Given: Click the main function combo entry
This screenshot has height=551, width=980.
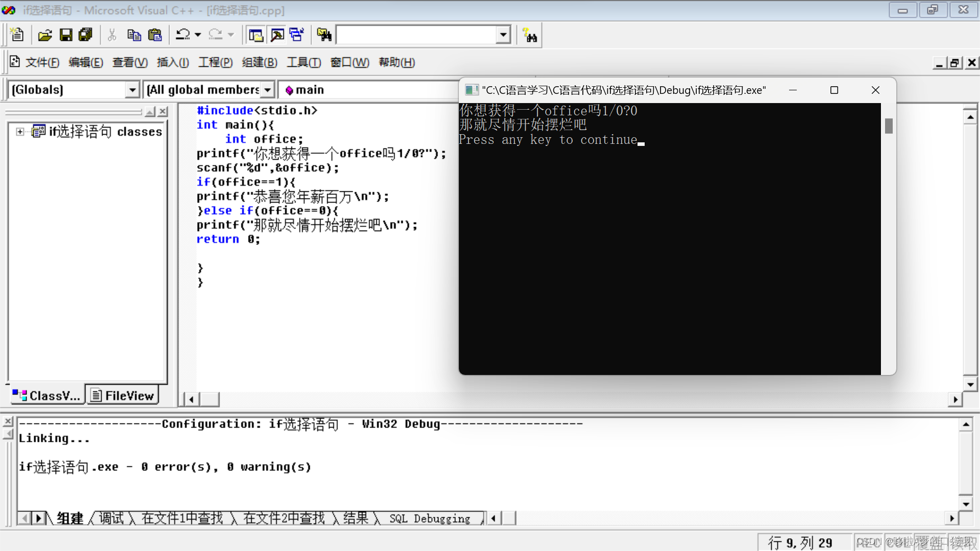Looking at the screenshot, I should (x=305, y=90).
